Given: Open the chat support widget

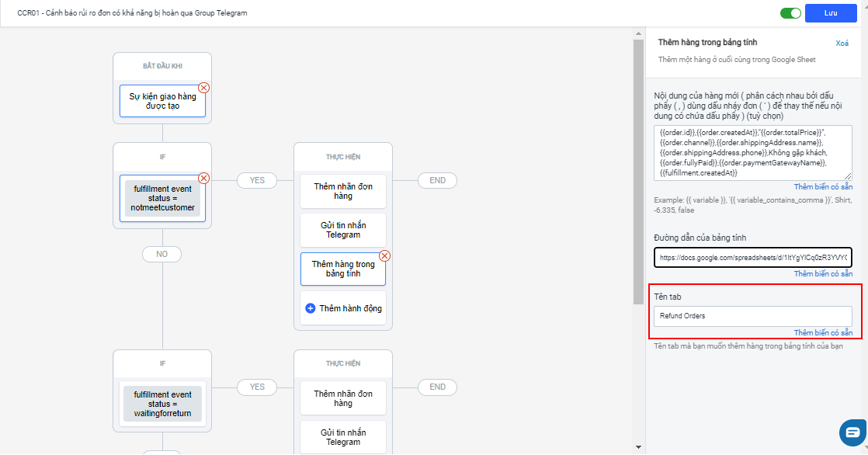Looking at the screenshot, I should (852, 432).
